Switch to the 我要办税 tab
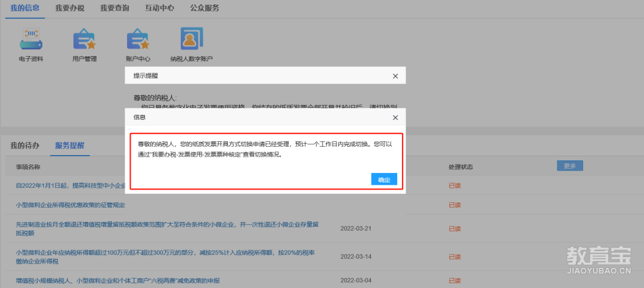 (70, 8)
